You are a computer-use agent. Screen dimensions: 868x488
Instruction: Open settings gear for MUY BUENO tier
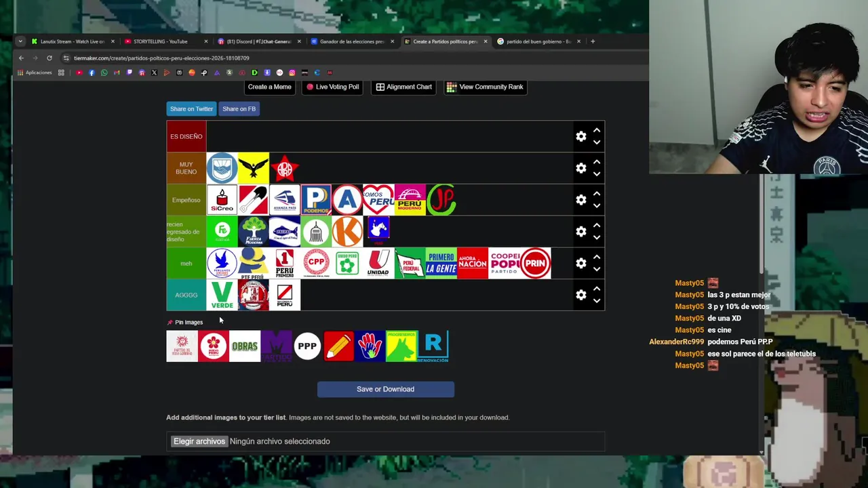(581, 168)
